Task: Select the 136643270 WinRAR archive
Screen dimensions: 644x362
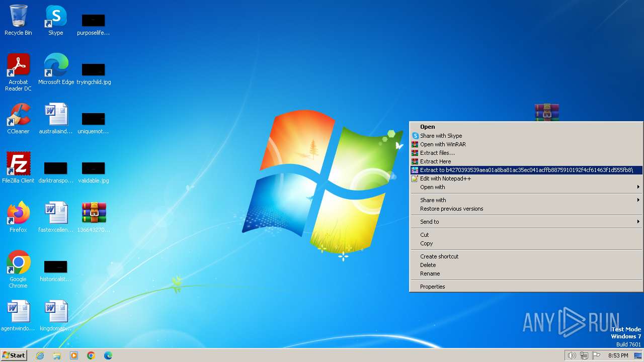Action: tap(94, 217)
